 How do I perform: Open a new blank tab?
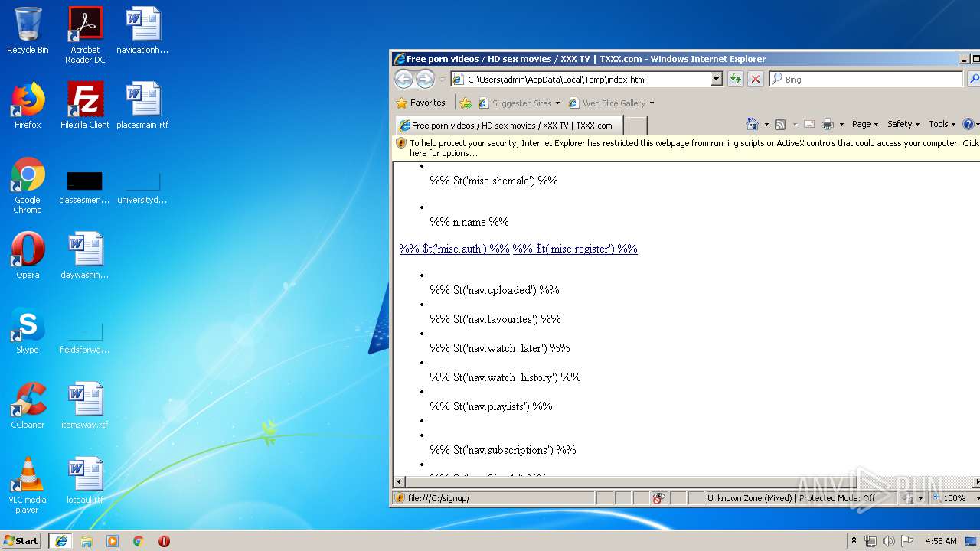(636, 126)
